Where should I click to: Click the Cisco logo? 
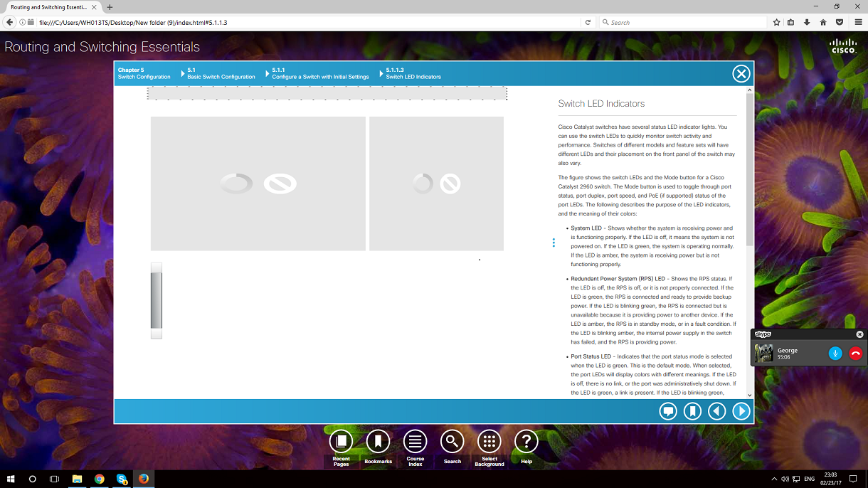[844, 47]
